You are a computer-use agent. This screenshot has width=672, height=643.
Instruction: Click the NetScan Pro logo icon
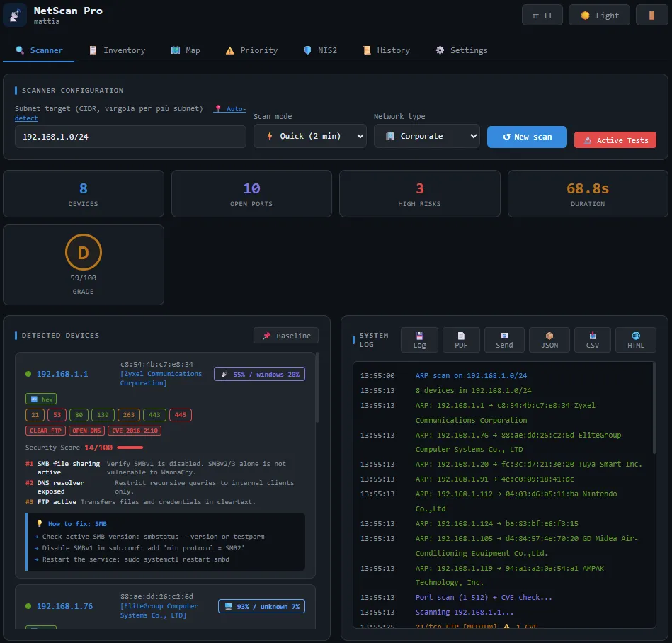pyautogui.click(x=15, y=16)
